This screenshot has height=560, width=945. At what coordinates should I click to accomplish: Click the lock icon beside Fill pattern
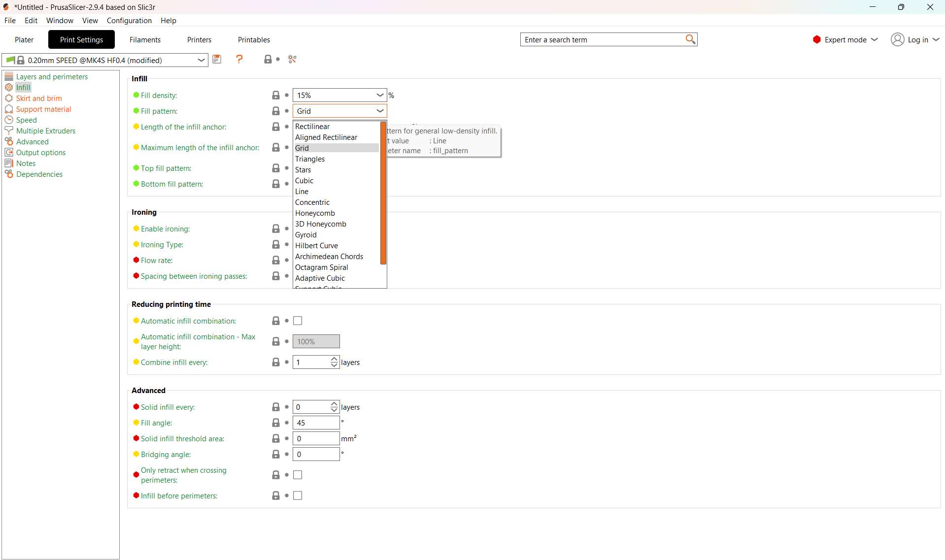pyautogui.click(x=276, y=111)
